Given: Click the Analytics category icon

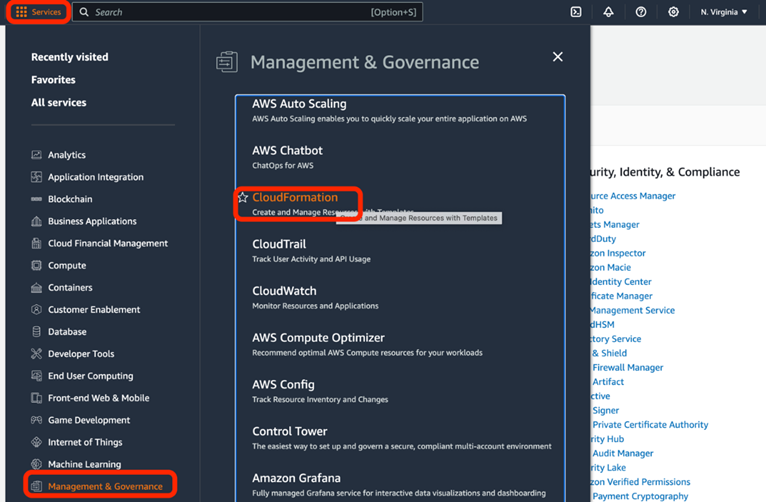Looking at the screenshot, I should (37, 155).
